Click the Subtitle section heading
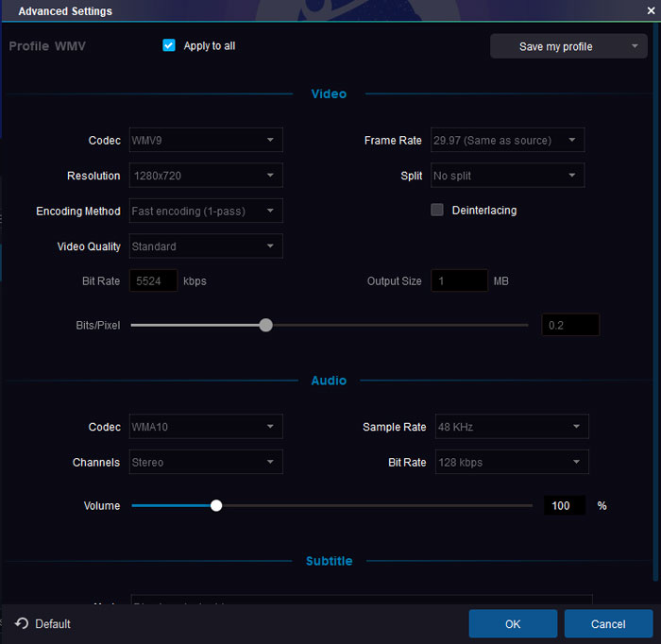The image size is (661, 644). pos(329,561)
